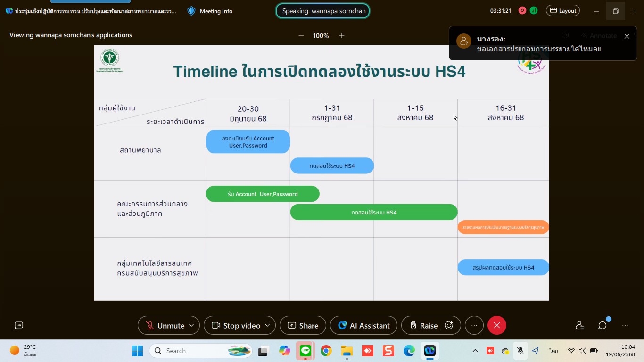Leave the meeting with red X button
This screenshot has height=362, width=644.
click(x=497, y=325)
